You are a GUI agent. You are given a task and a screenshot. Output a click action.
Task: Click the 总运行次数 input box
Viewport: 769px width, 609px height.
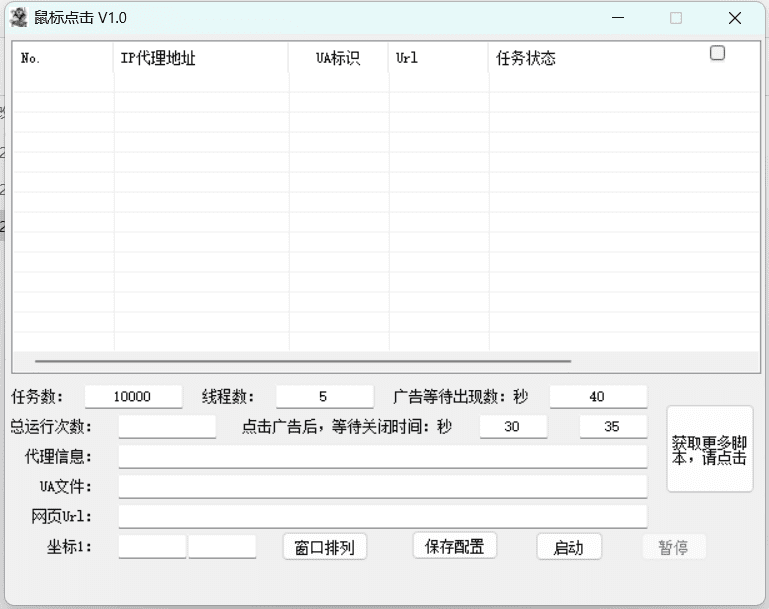[167, 427]
